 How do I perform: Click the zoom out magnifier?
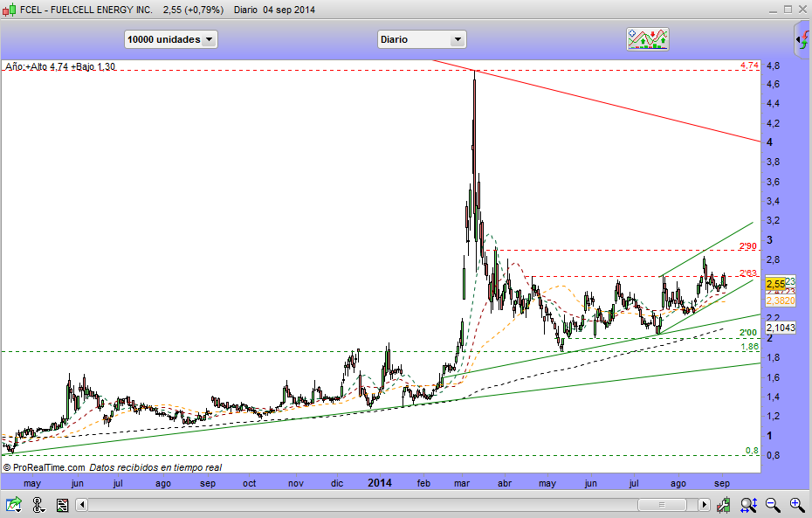click(x=773, y=505)
